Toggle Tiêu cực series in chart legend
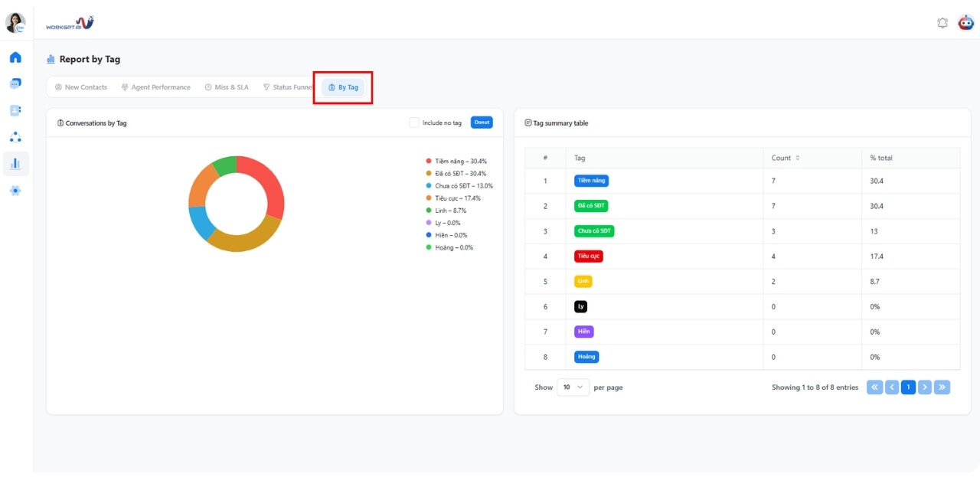Screen dimensions: 980x477 [457, 198]
